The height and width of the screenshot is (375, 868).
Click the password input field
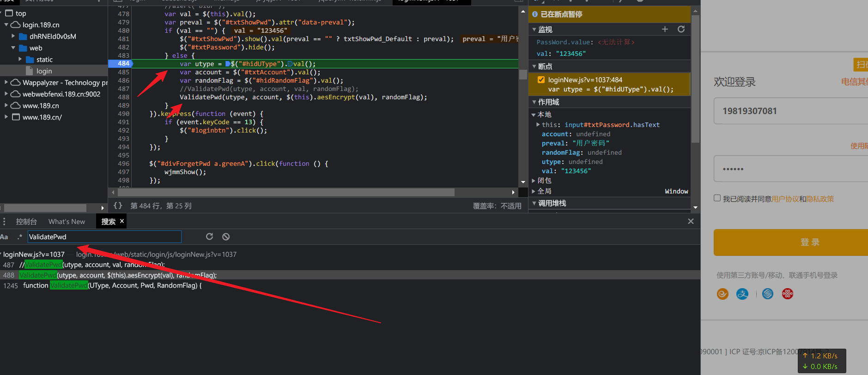pos(791,169)
